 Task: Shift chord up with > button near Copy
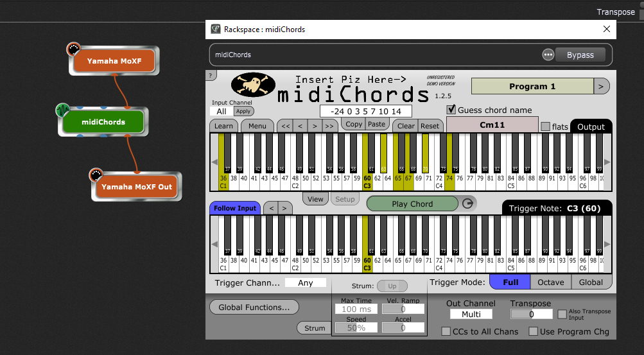(x=315, y=126)
